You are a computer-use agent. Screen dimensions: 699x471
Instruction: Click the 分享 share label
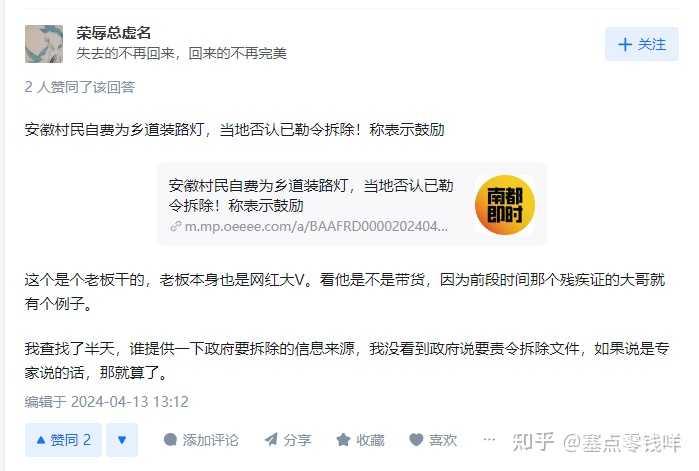click(297, 440)
